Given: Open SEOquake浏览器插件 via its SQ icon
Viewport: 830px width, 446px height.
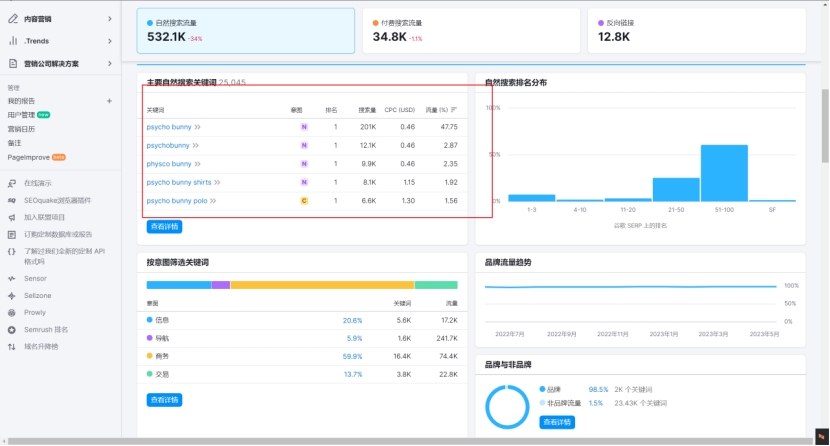Looking at the screenshot, I should pyautogui.click(x=12, y=200).
